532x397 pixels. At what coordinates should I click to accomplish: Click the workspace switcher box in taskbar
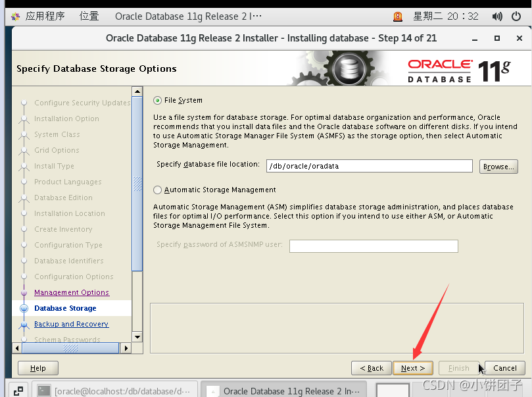coord(393,390)
